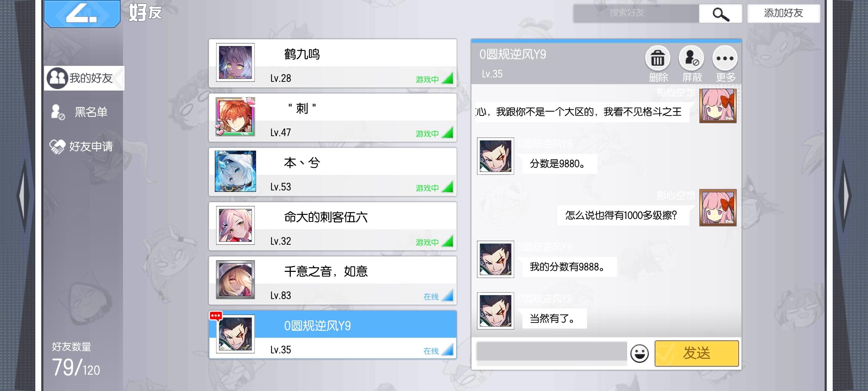
Task: Open the 黑名单 blacklist tab
Action: [x=84, y=112]
